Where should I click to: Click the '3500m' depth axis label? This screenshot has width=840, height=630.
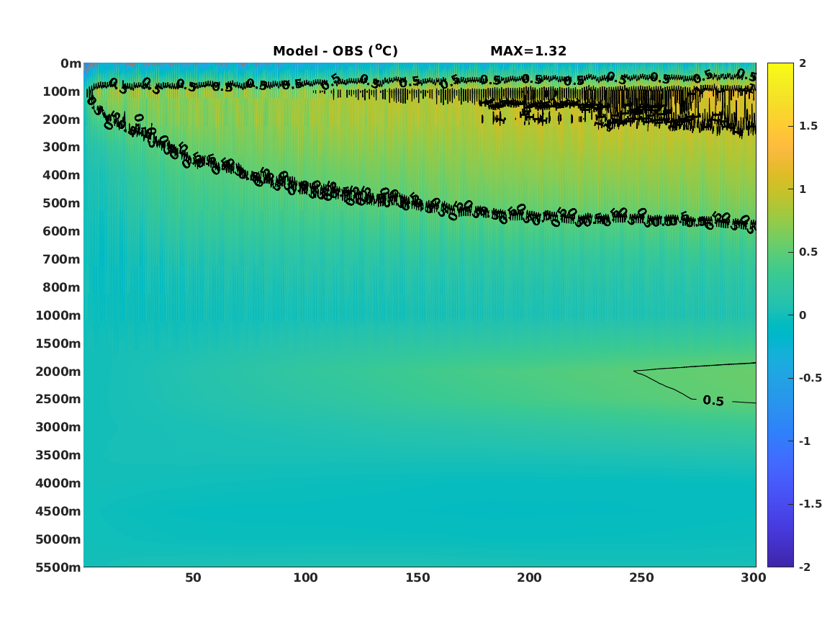coord(58,455)
